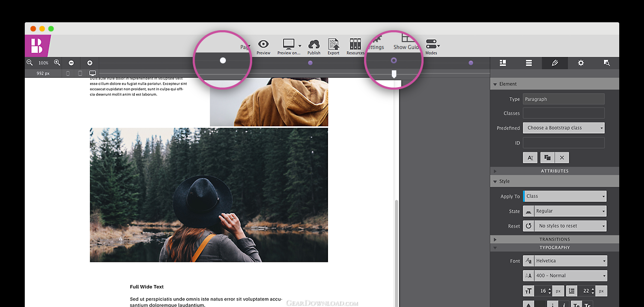Select the small phone breakpoint icon
Viewport: 644px width, 307px height.
click(68, 73)
